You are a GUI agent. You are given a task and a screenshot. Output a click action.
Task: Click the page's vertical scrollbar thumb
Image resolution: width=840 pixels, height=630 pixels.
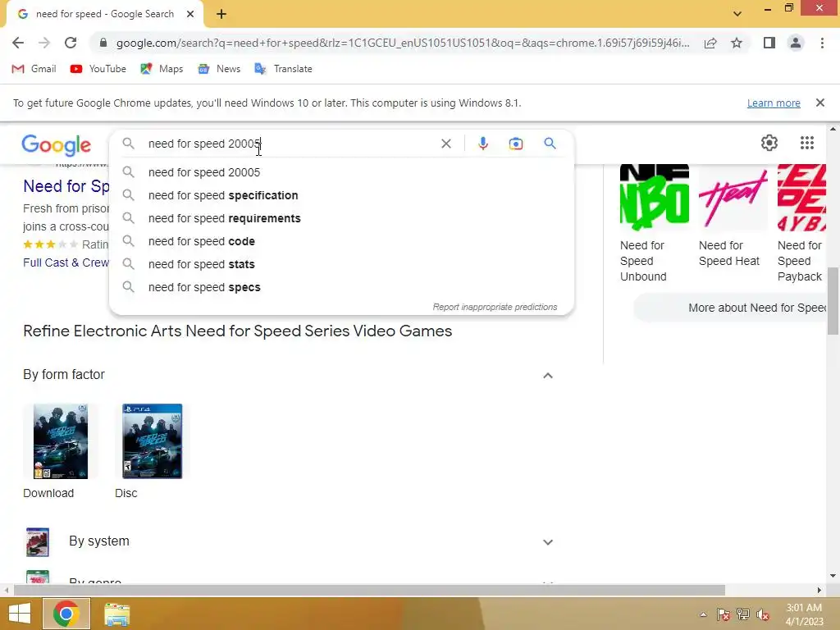pyautogui.click(x=833, y=300)
